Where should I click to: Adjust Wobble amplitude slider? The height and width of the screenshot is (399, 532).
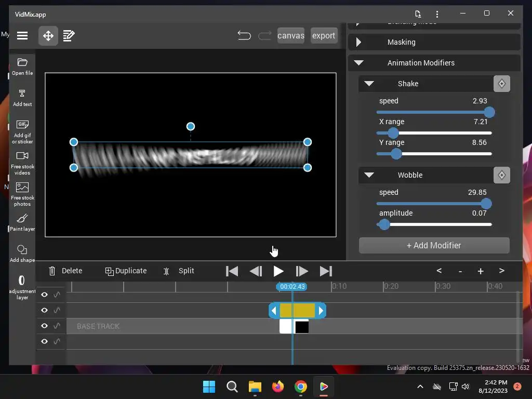[384, 224]
